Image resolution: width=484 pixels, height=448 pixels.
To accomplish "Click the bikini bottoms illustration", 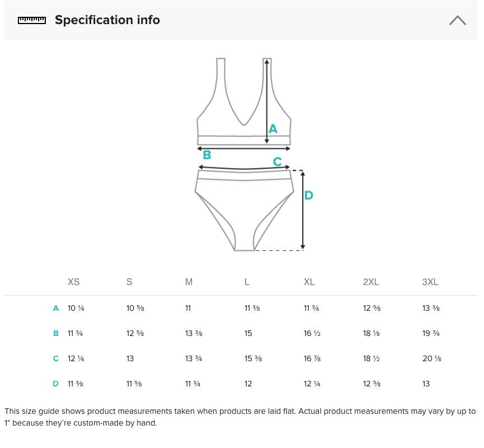I will pyautogui.click(x=244, y=210).
